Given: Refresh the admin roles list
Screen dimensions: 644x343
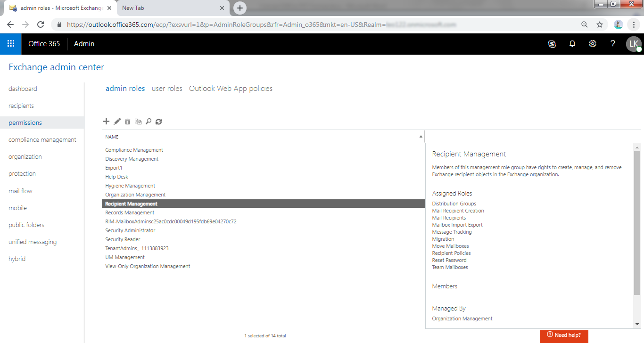Looking at the screenshot, I should click(x=159, y=122).
